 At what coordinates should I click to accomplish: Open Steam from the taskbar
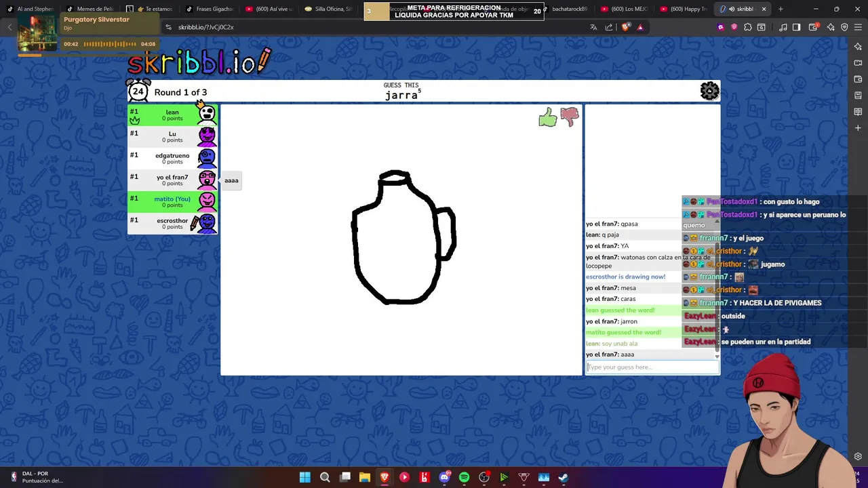click(x=564, y=477)
